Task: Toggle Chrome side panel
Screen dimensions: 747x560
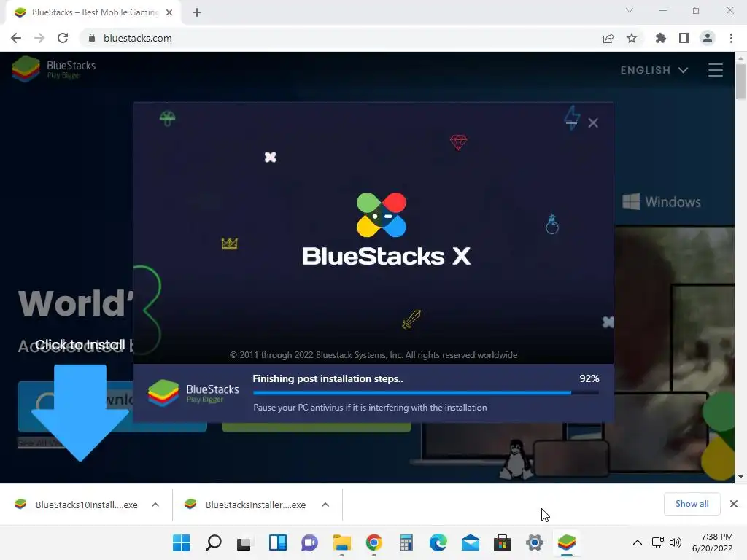Action: click(x=684, y=38)
